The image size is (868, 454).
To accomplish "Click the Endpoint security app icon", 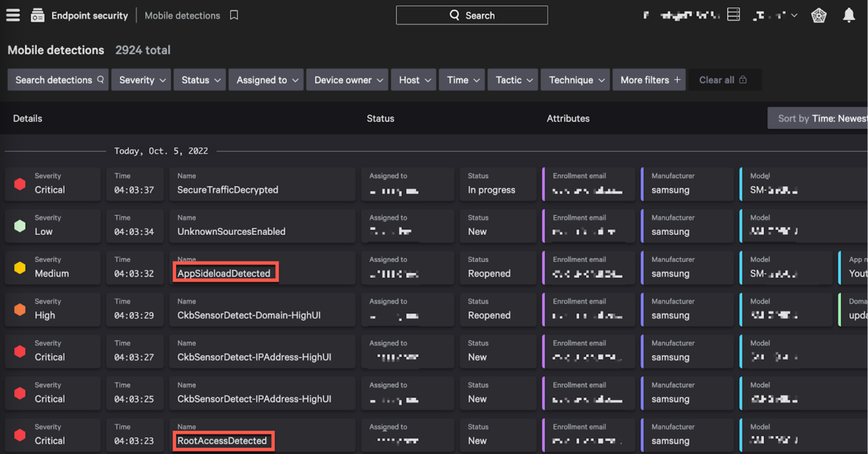I will (x=37, y=15).
